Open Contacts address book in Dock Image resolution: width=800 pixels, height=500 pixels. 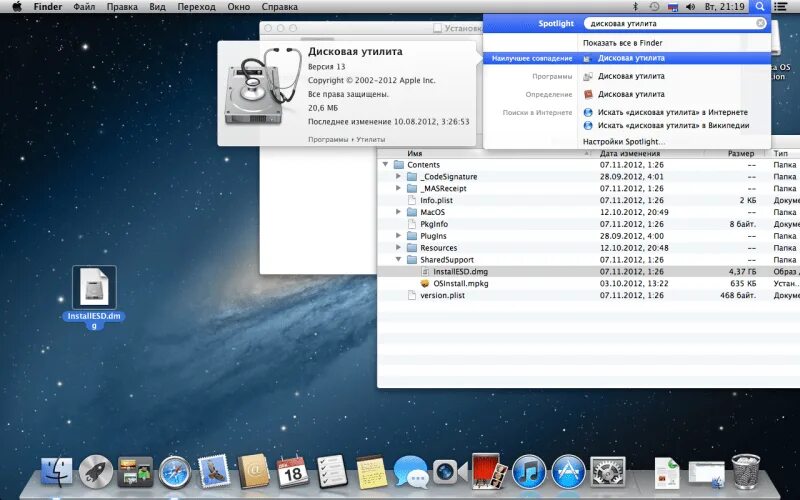[x=254, y=471]
